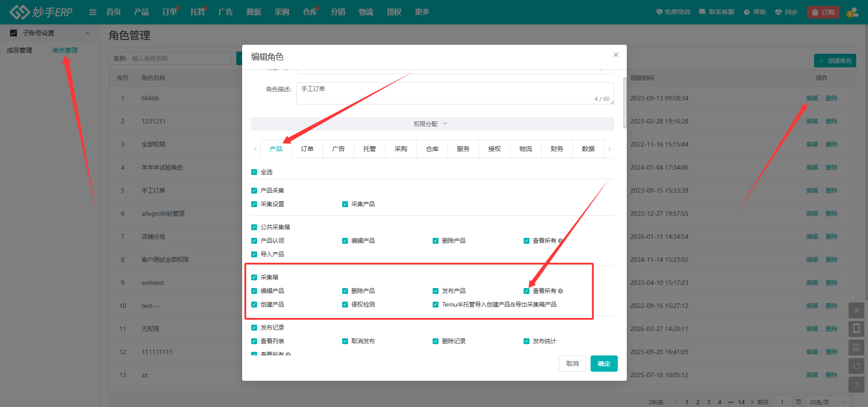Click the red 订购 purchase button
The height and width of the screenshot is (407, 868).
point(823,12)
